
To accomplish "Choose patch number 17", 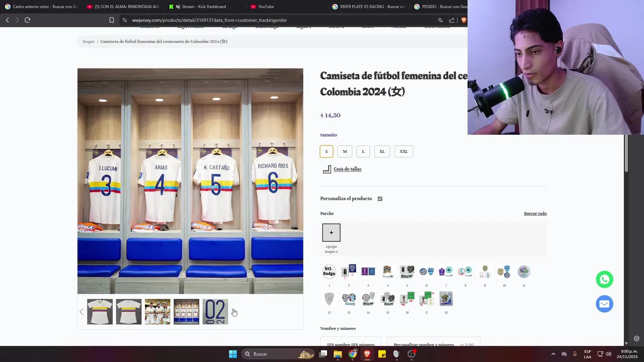I will 427,299.
